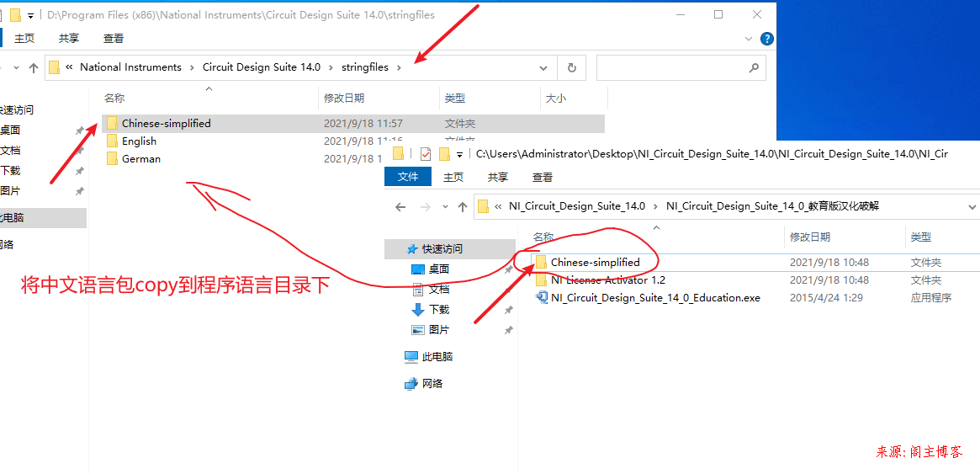The width and height of the screenshot is (980, 474).
Task: Open quick access toolbar dropdown in front title bar
Action: point(460,154)
